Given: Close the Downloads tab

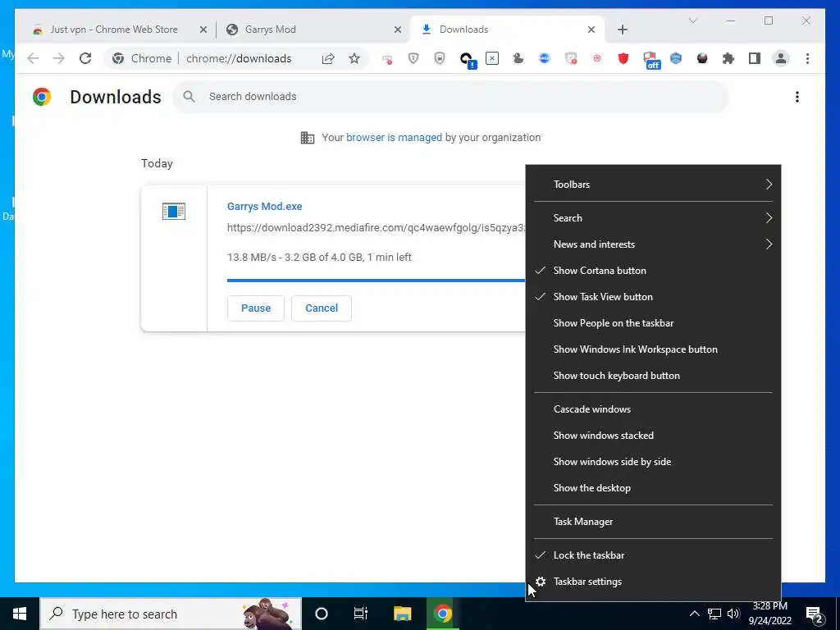Looking at the screenshot, I should [x=591, y=30].
